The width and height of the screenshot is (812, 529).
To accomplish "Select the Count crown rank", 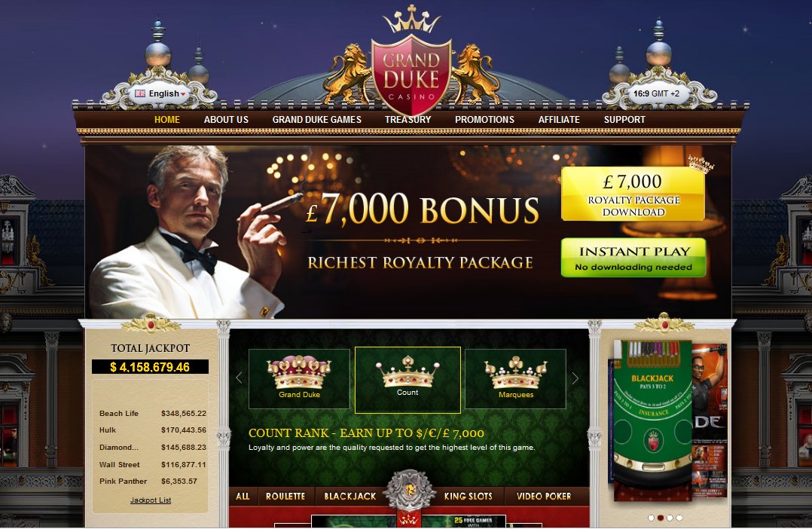I will (408, 380).
